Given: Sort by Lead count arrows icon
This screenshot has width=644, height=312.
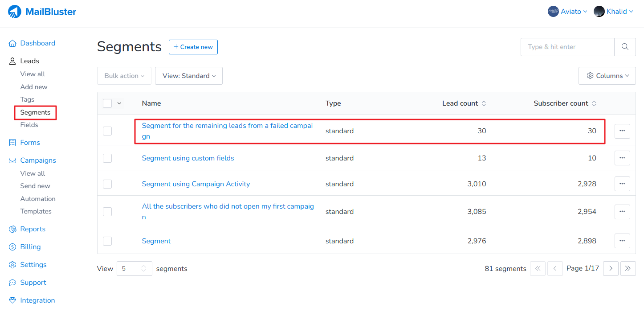Looking at the screenshot, I should click(484, 103).
